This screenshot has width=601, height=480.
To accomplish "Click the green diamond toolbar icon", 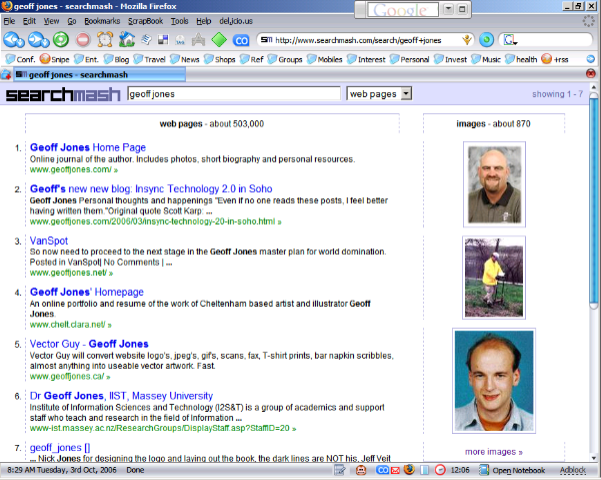I will [219, 40].
